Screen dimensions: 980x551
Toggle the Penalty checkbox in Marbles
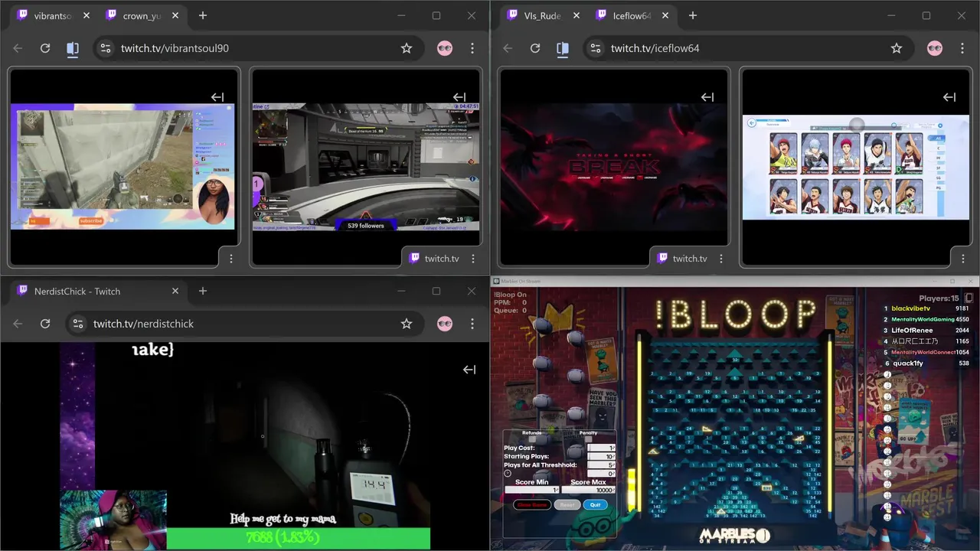[x=588, y=439]
